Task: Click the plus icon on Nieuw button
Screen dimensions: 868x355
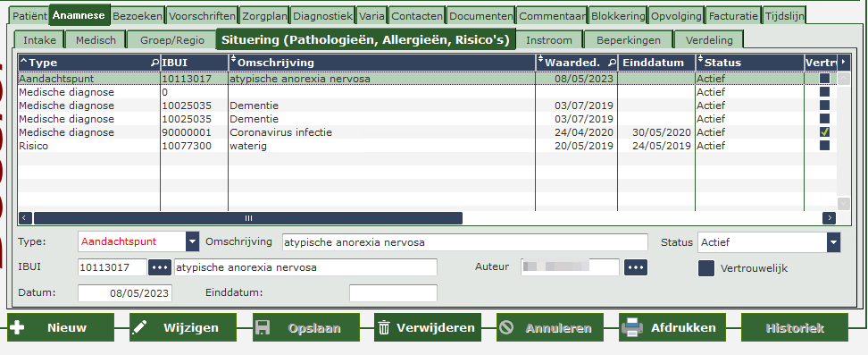Action: [x=17, y=327]
